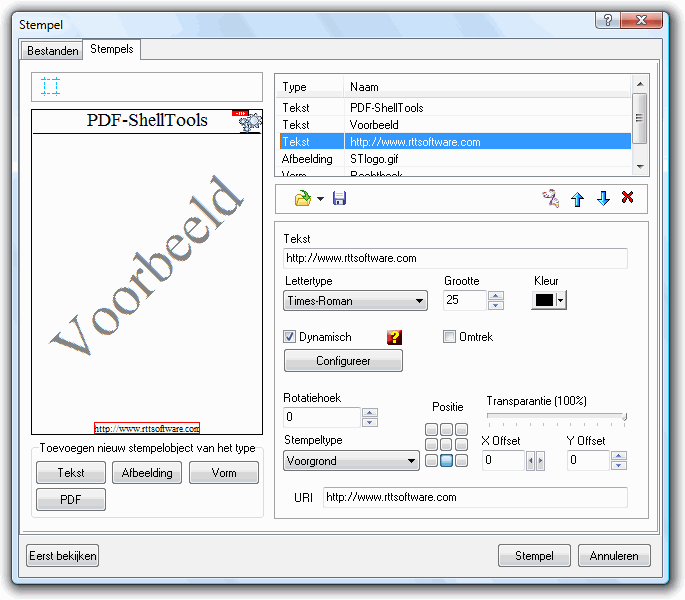The width and height of the screenshot is (685, 600).
Task: Decrease Y Offset with down spinner
Action: [619, 465]
